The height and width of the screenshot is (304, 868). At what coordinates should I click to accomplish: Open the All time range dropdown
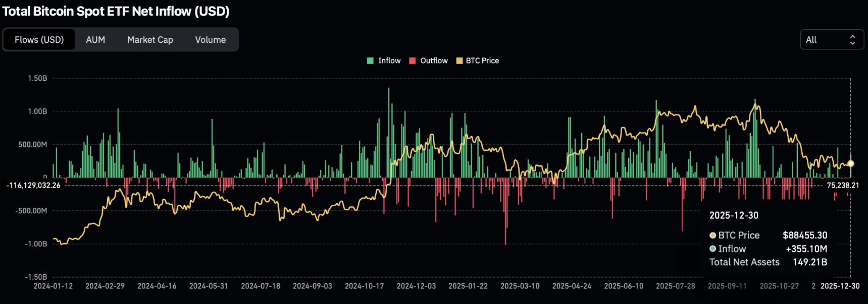[831, 40]
